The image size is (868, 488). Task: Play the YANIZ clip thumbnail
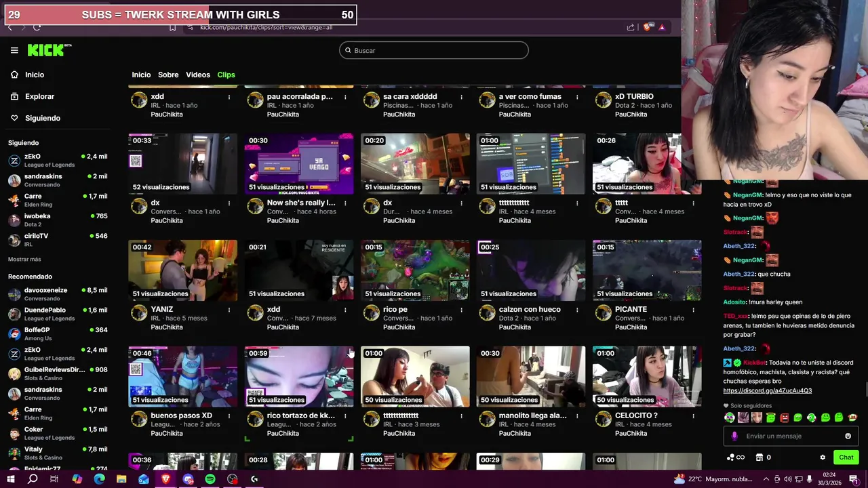click(183, 270)
